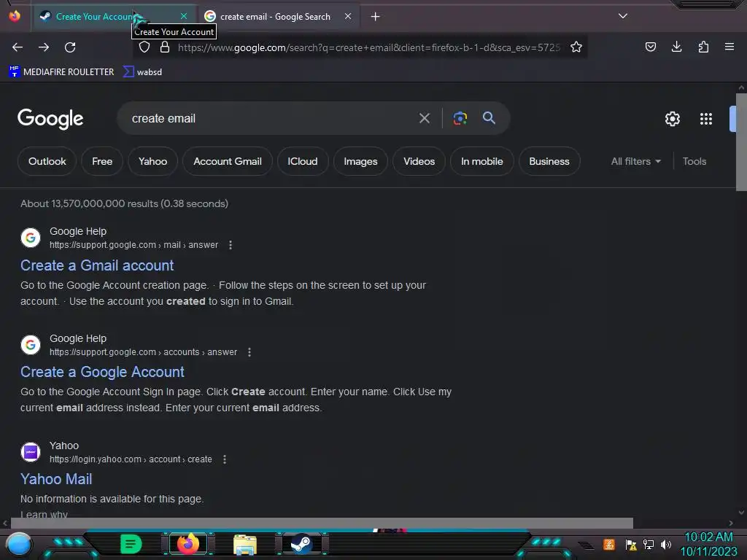Open the Firefox hamburger application menu

(729, 47)
